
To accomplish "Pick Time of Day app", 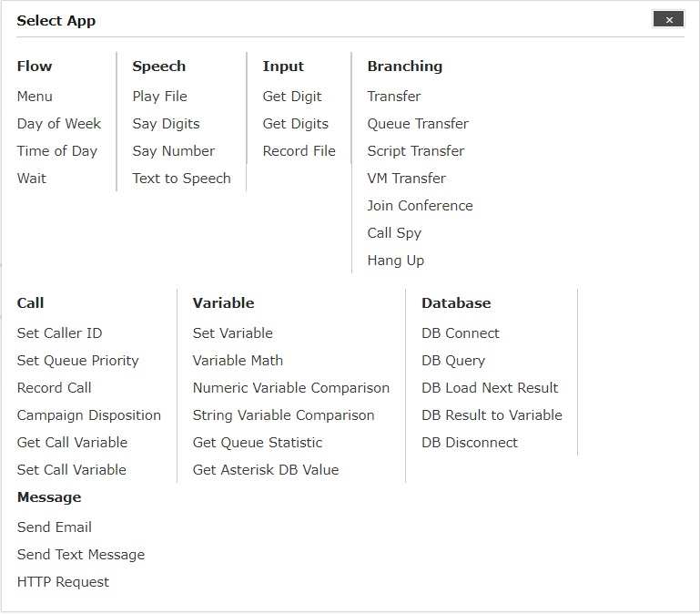I will coord(57,151).
